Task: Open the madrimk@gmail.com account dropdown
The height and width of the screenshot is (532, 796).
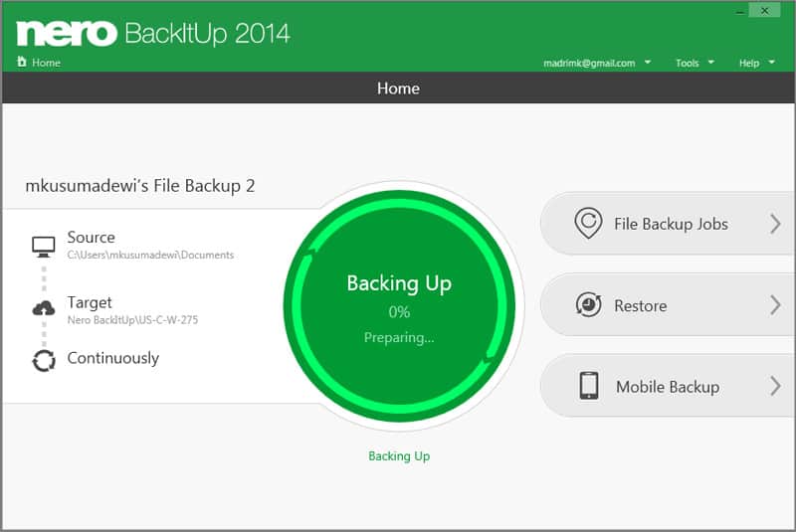Action: 597,63
